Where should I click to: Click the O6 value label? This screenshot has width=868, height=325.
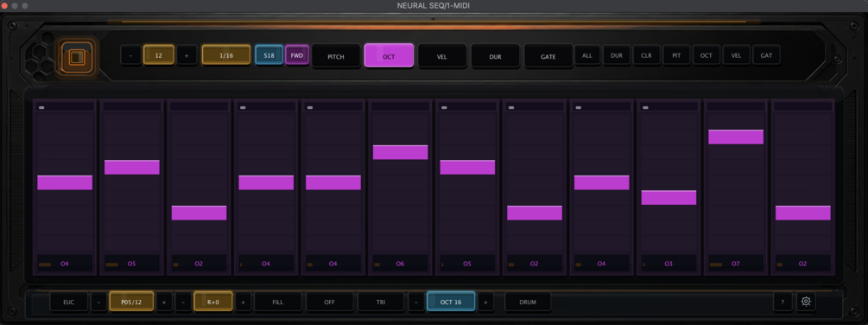tap(400, 264)
